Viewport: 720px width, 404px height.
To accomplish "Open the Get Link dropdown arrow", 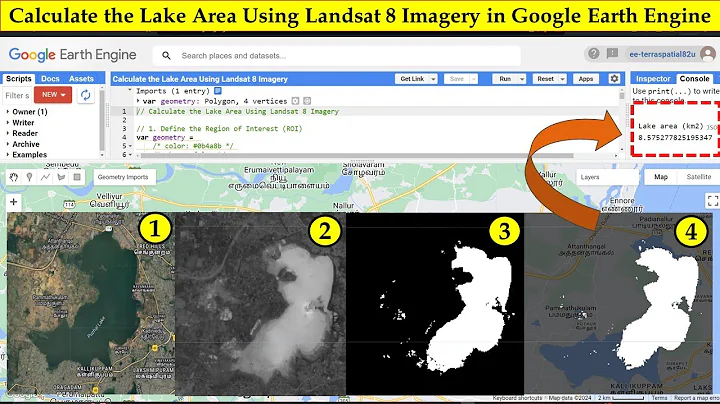I will [433, 79].
